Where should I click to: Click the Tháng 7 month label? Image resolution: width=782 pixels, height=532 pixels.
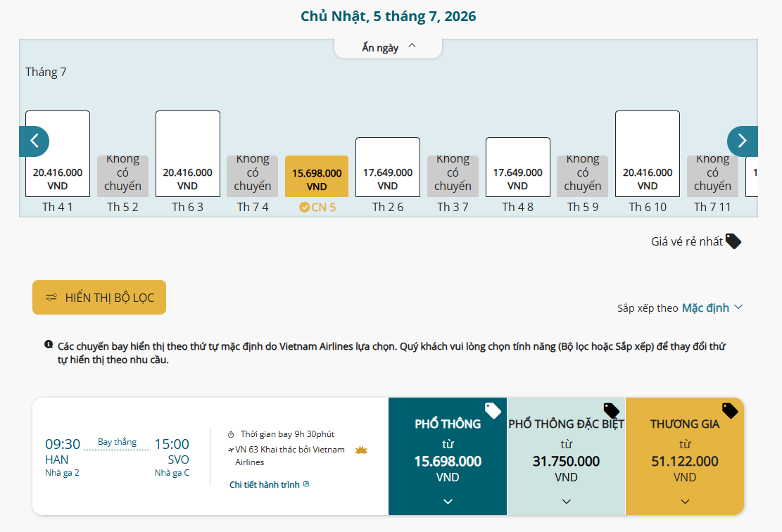point(46,72)
